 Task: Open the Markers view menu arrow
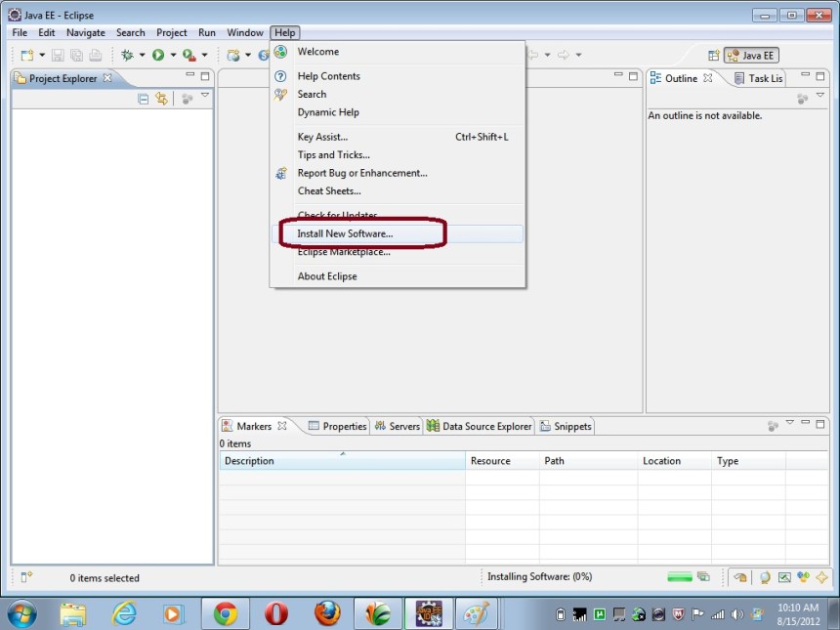(790, 422)
